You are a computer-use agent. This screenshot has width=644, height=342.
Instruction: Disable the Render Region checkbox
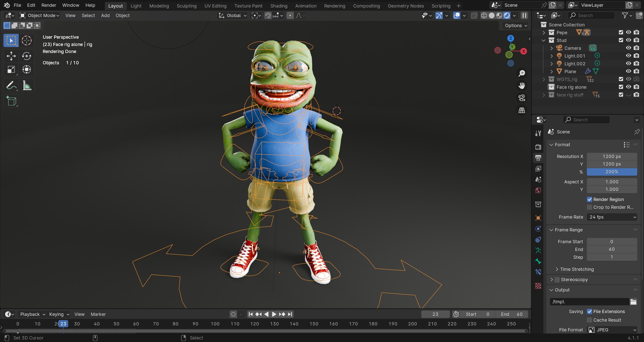pos(589,200)
